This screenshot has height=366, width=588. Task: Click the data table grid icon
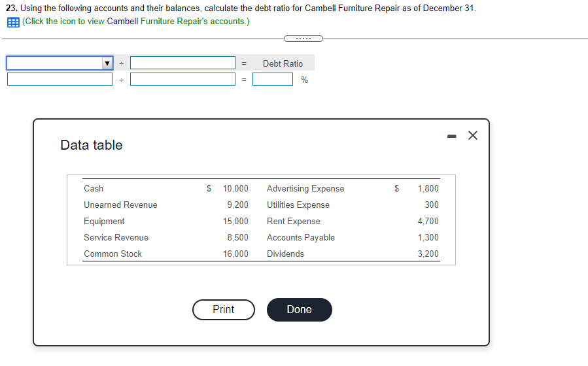point(14,22)
